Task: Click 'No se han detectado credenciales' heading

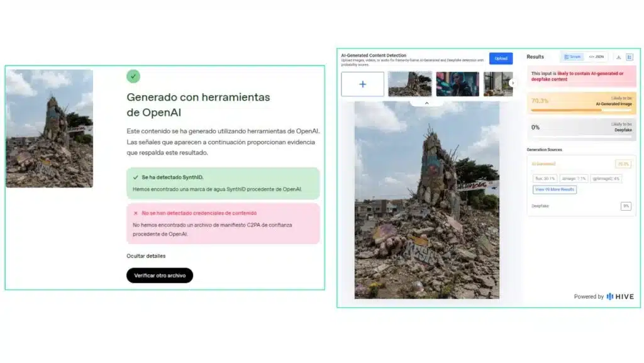Action: coord(199,213)
